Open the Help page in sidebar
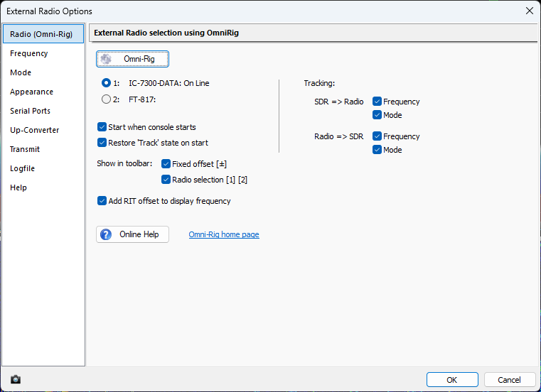The width and height of the screenshot is (541, 392). click(x=43, y=187)
